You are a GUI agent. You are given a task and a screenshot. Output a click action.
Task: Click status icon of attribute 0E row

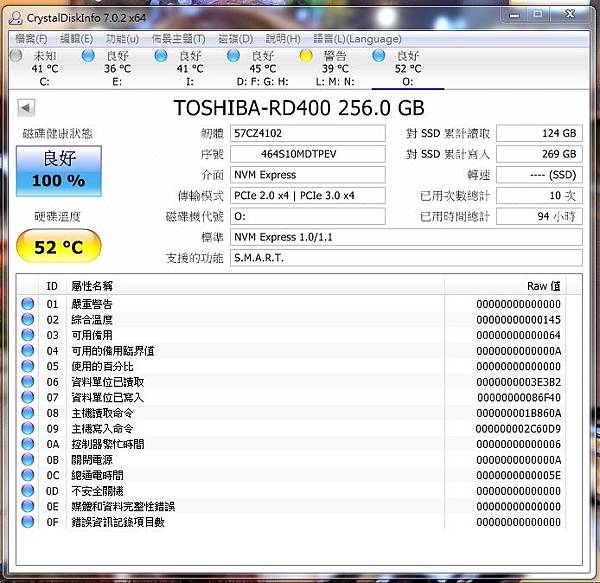[28, 506]
